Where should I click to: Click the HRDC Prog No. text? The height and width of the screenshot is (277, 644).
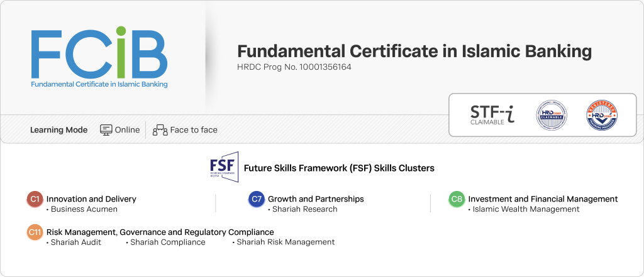tap(294, 67)
